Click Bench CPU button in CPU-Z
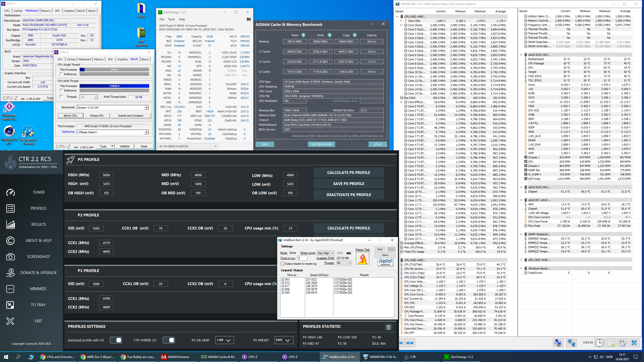The image size is (644, 362). click(70, 116)
